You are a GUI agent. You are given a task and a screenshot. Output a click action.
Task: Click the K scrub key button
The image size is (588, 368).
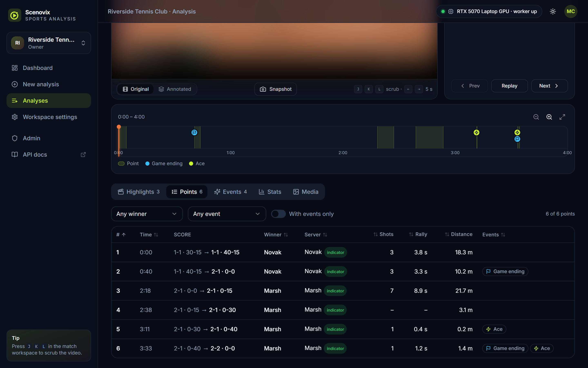point(369,89)
